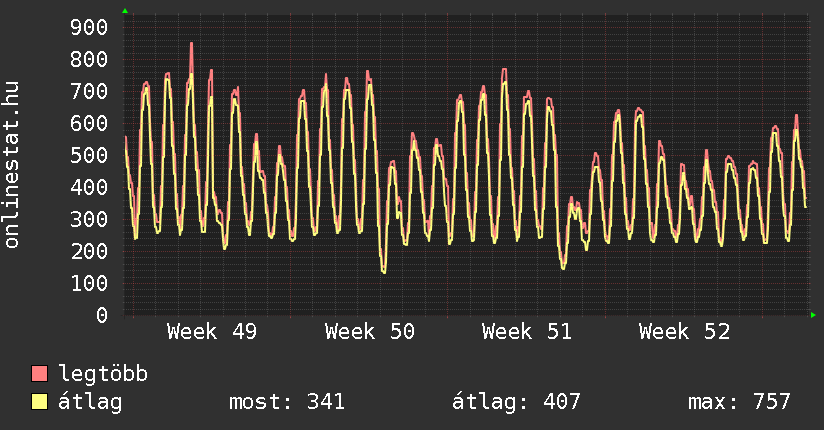Click the 'most: 341' statistic
This screenshot has width=824, height=430.
pos(287,402)
